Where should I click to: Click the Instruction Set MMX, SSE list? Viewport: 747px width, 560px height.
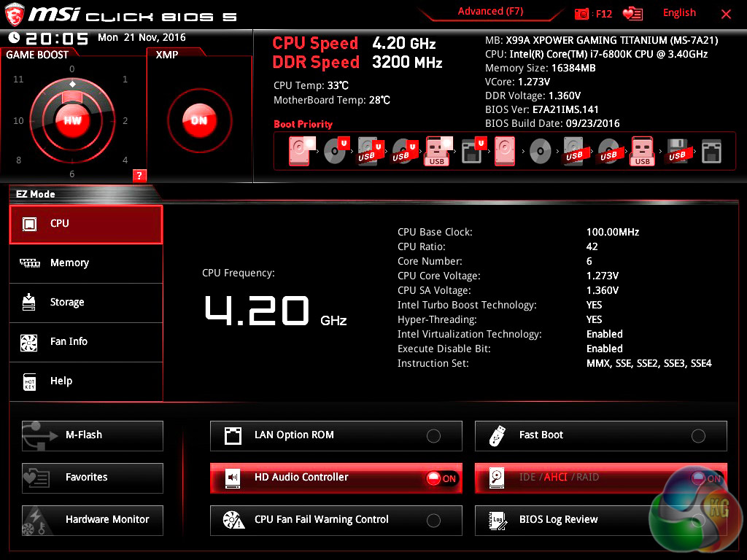(649, 363)
